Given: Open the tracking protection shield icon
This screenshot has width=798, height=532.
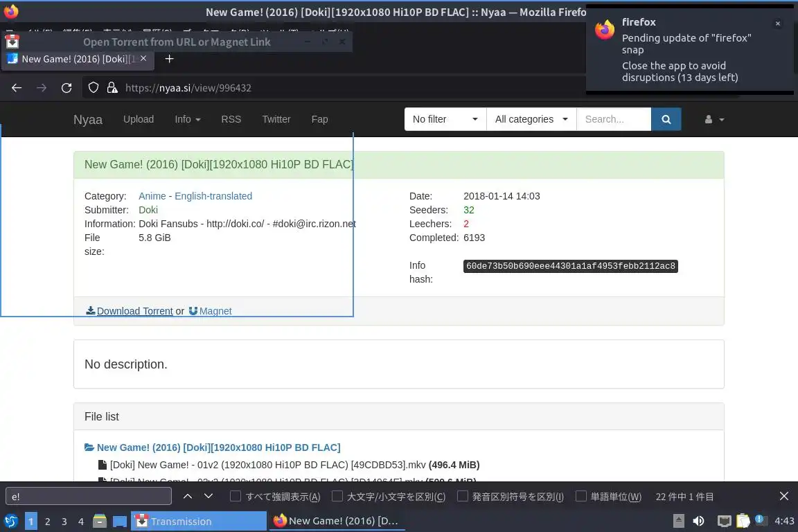Looking at the screenshot, I should (93, 87).
